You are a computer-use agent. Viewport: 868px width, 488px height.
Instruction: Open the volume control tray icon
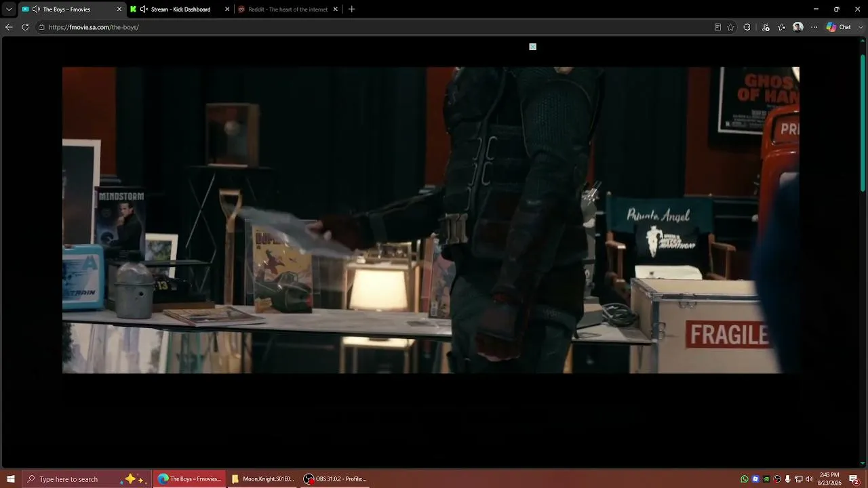809,479
